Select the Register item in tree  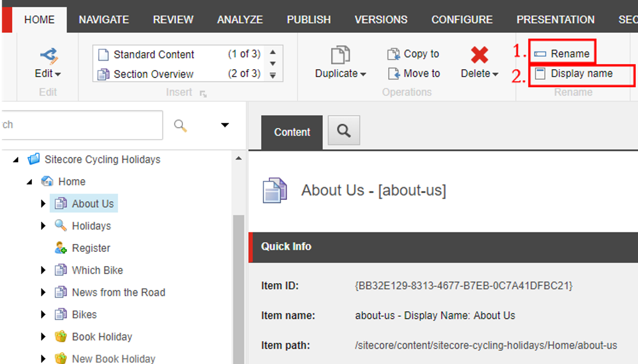91,248
